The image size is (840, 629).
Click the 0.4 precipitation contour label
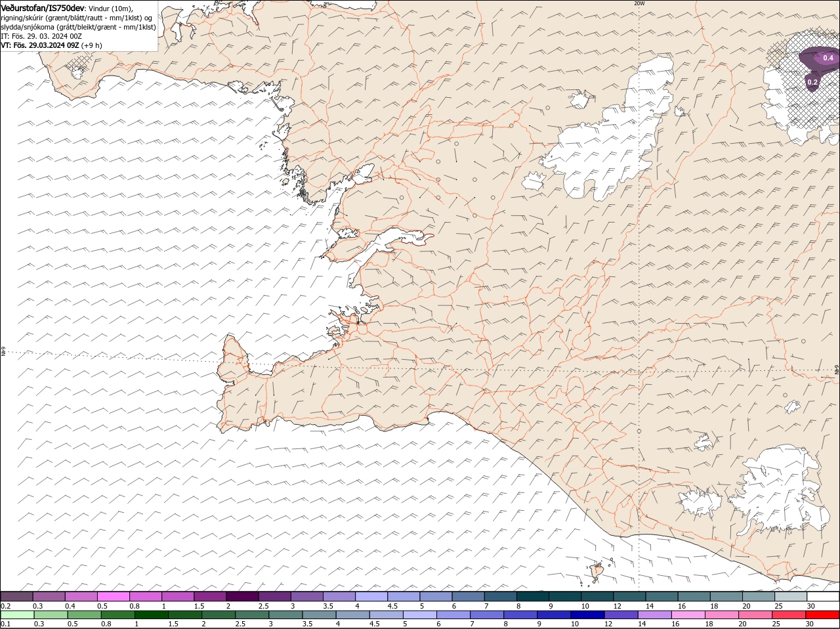828,58
